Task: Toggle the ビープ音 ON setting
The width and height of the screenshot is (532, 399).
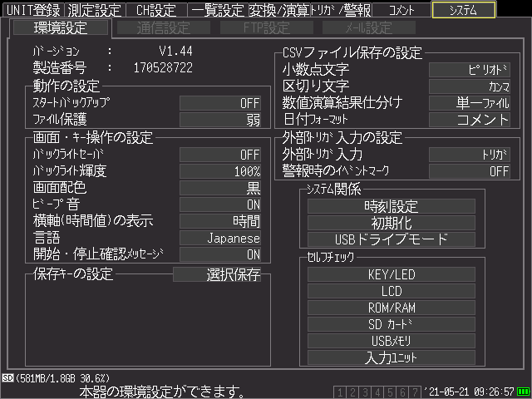Action: (x=220, y=204)
